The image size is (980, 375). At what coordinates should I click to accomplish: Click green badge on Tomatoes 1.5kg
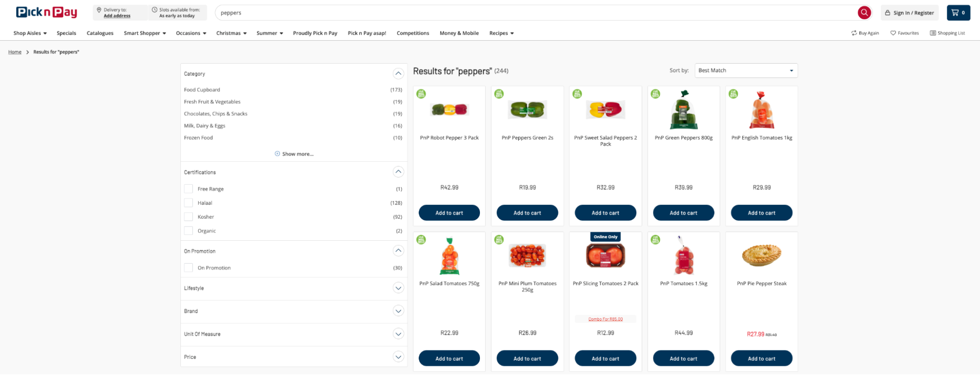655,240
